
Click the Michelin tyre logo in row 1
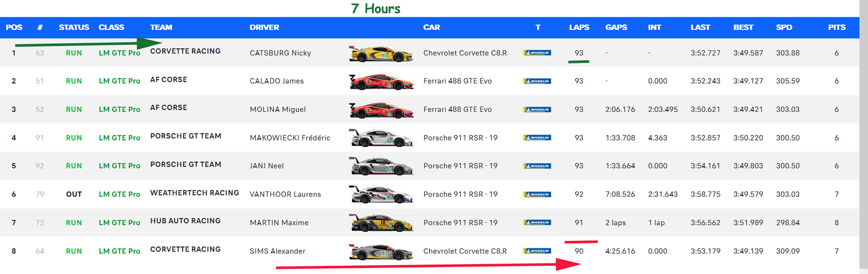(x=537, y=53)
